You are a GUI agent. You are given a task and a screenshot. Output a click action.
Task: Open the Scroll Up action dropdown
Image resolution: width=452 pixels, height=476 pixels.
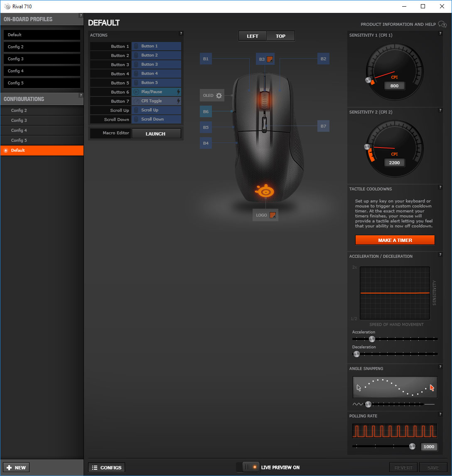click(x=157, y=110)
